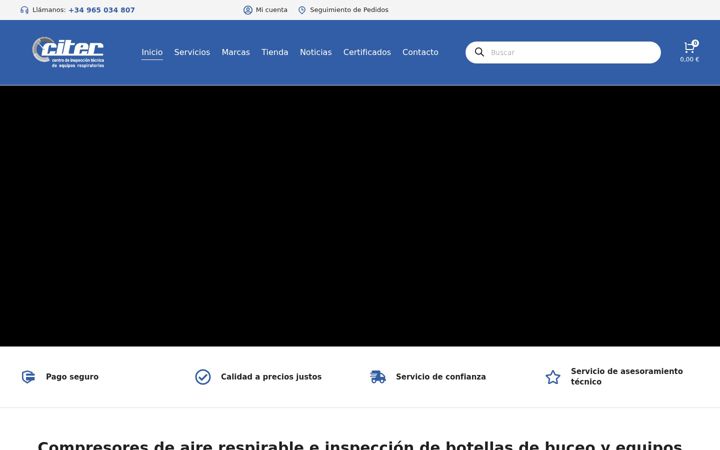Go to Inicio menu item
720x450 pixels.
[x=152, y=52]
